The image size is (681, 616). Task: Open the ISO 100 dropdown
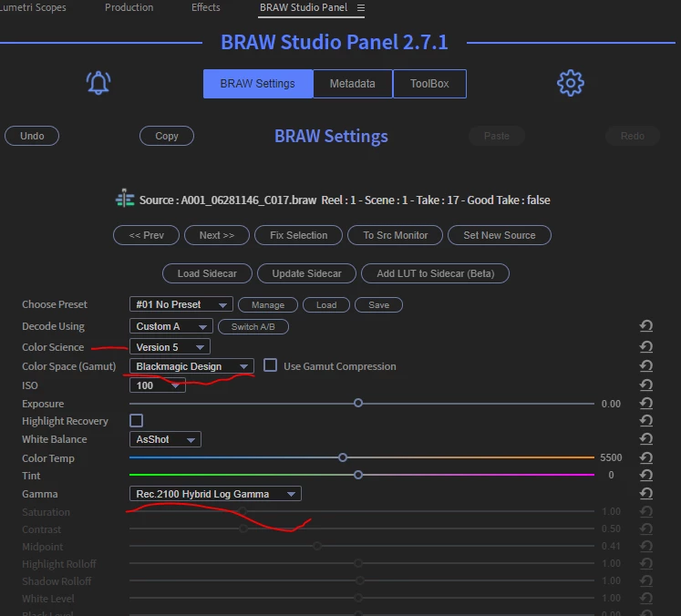pyautogui.click(x=157, y=385)
